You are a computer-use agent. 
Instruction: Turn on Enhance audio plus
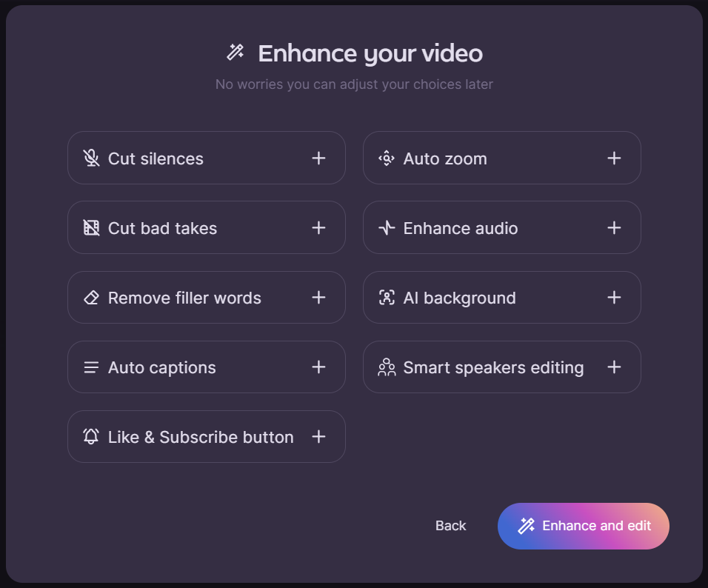tap(614, 227)
